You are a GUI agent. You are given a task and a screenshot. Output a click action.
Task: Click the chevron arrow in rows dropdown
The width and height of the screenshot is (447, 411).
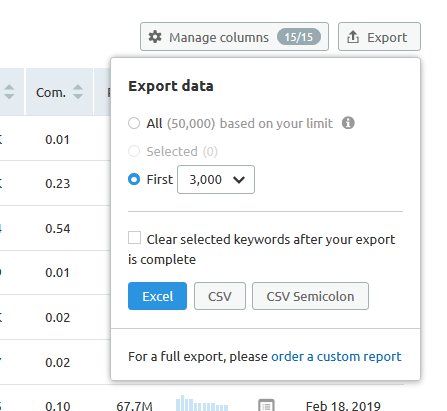(239, 180)
